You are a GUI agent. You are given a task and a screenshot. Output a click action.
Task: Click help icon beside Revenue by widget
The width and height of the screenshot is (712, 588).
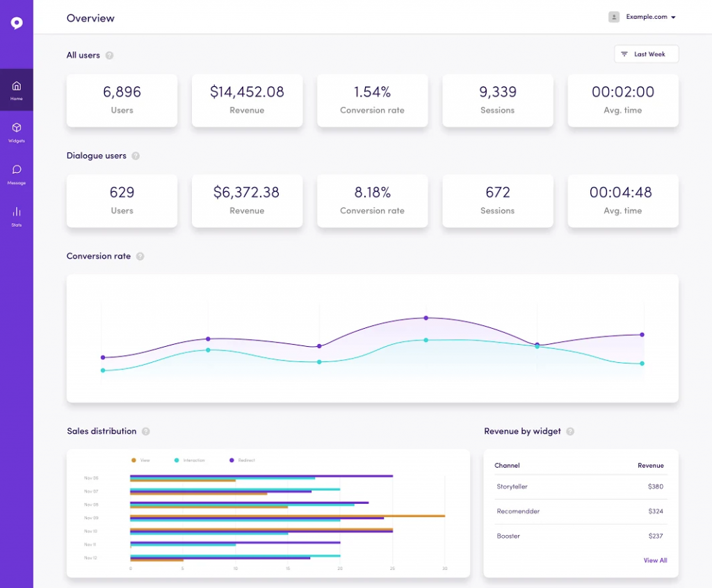point(570,432)
